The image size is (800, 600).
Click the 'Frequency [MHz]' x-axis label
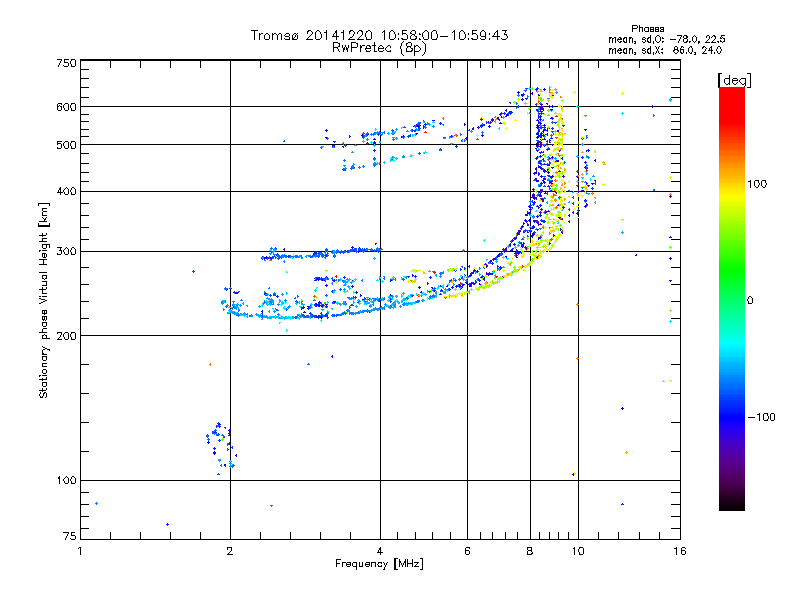(x=379, y=564)
